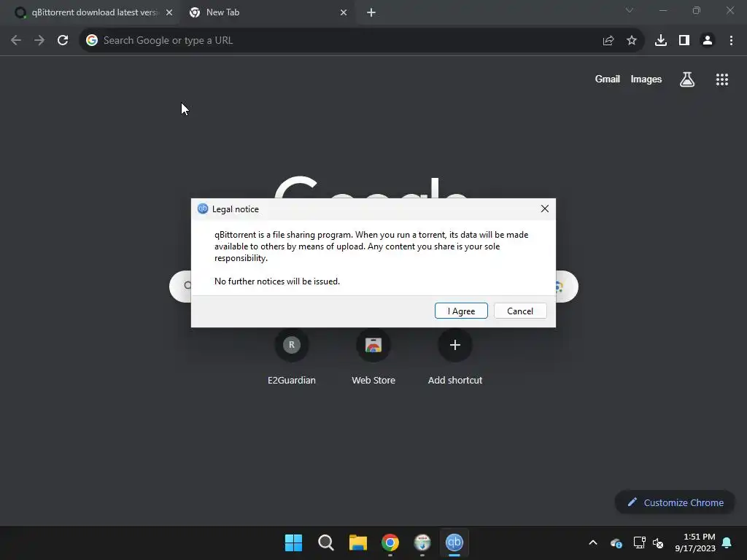Show hidden tray icons chevron
This screenshot has width=747, height=560.
[592, 542]
